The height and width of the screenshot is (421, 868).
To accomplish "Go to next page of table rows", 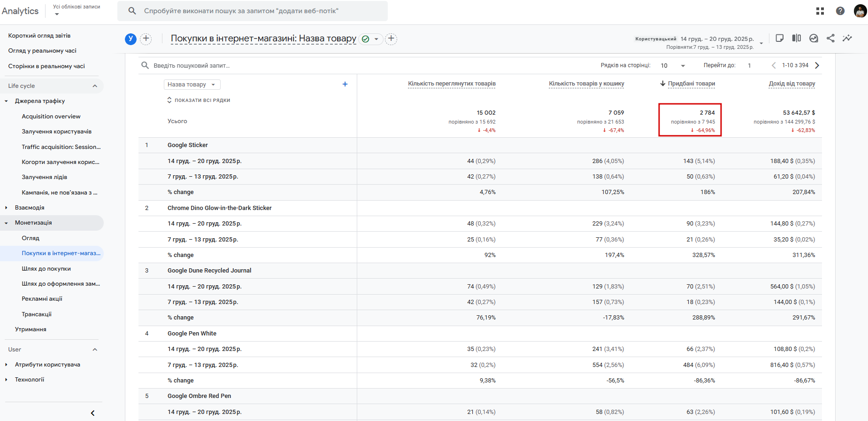I will tap(817, 65).
